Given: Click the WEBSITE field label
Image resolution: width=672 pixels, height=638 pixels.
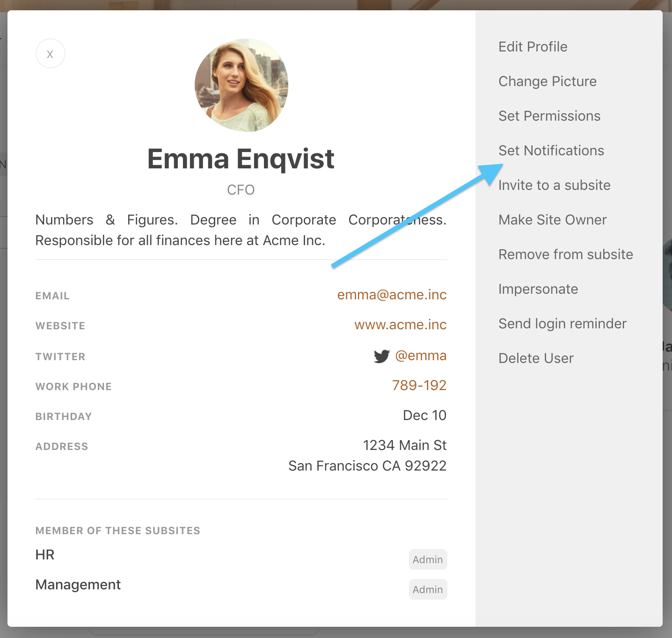Looking at the screenshot, I should 60,326.
